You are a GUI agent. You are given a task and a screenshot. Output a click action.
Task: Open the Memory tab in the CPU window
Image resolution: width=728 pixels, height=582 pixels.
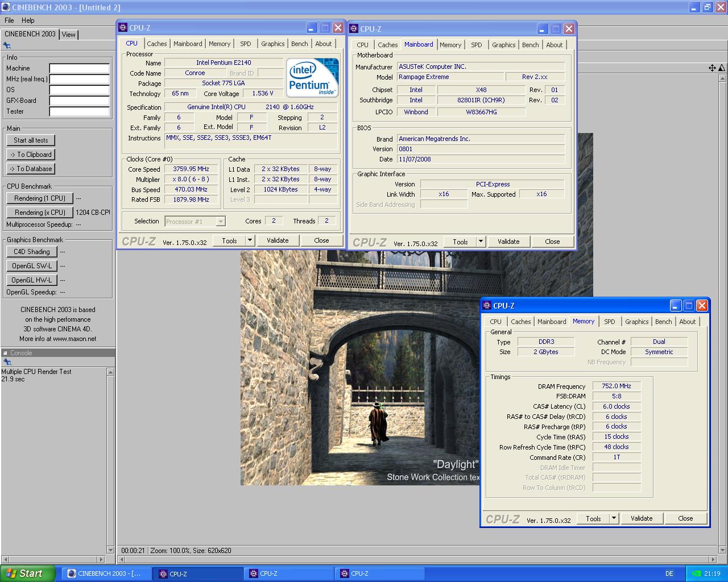click(x=220, y=44)
